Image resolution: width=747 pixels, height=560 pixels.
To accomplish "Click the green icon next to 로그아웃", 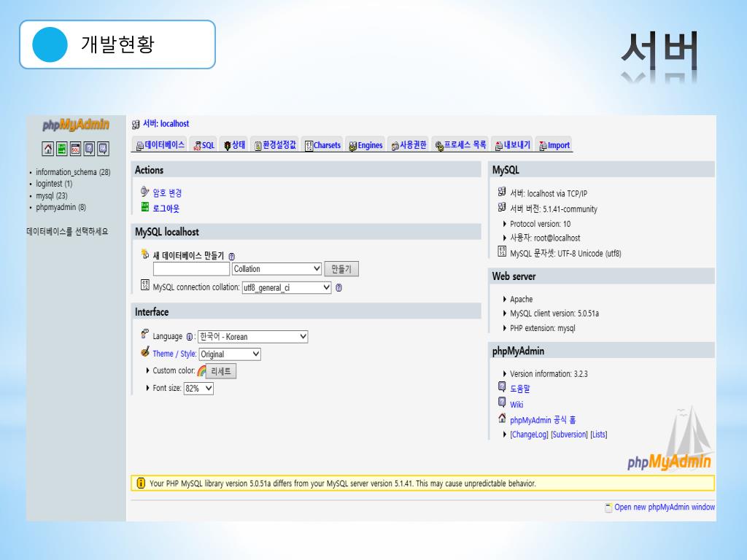I will click(x=145, y=206).
